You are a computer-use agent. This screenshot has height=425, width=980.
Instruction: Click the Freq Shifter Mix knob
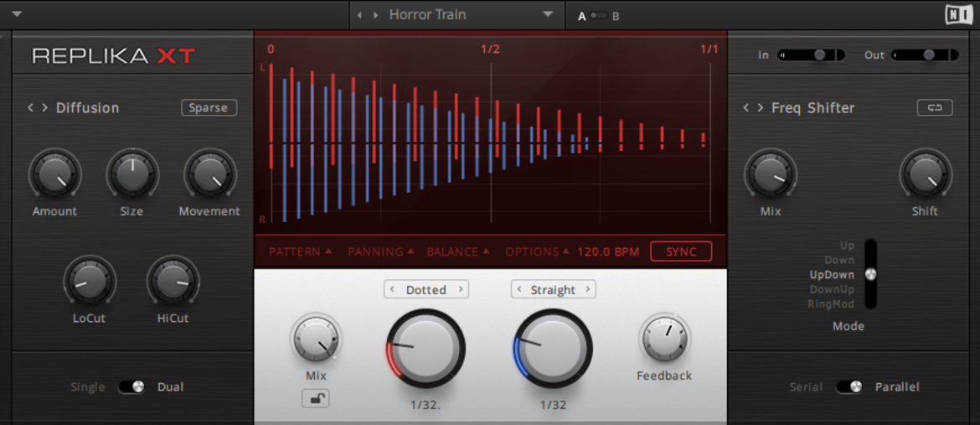click(x=771, y=174)
